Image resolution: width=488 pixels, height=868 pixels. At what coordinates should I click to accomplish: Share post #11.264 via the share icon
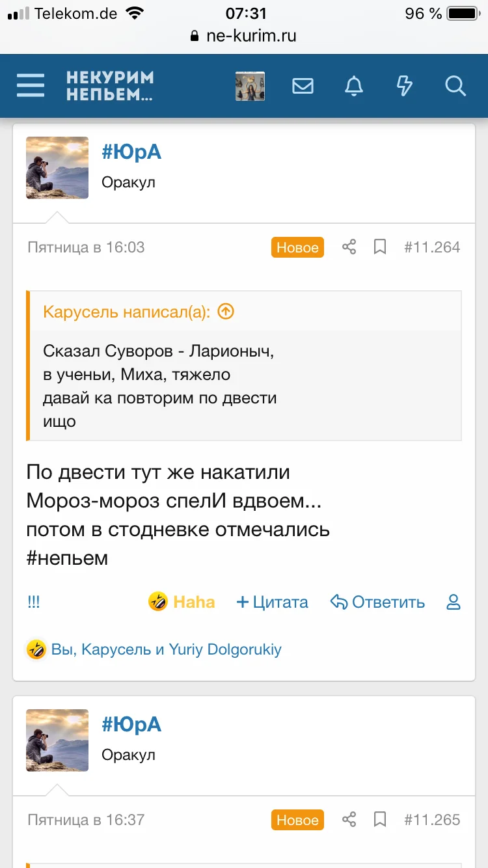coord(349,247)
